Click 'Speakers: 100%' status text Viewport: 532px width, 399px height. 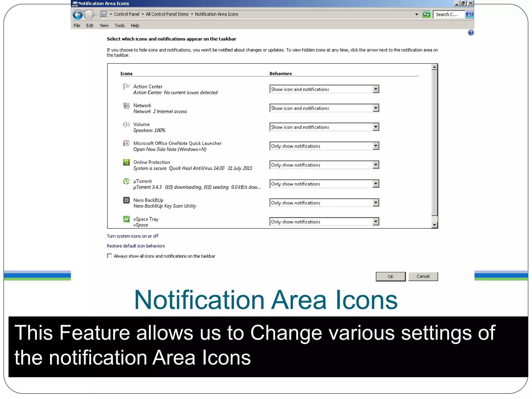pos(149,130)
